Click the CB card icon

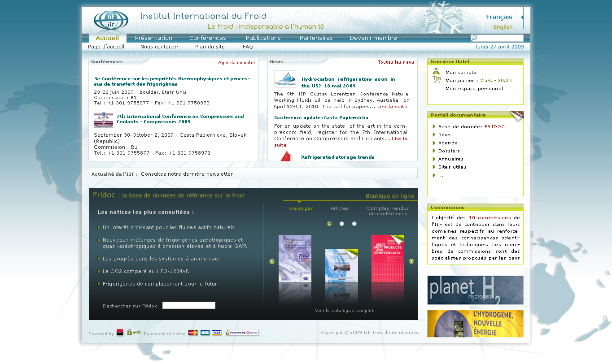[205, 333]
